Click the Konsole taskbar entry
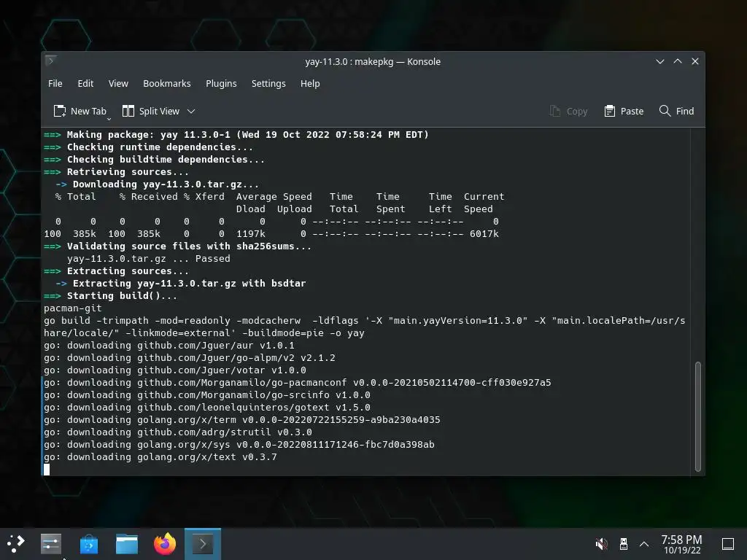This screenshot has height=560, width=747. tap(203, 543)
